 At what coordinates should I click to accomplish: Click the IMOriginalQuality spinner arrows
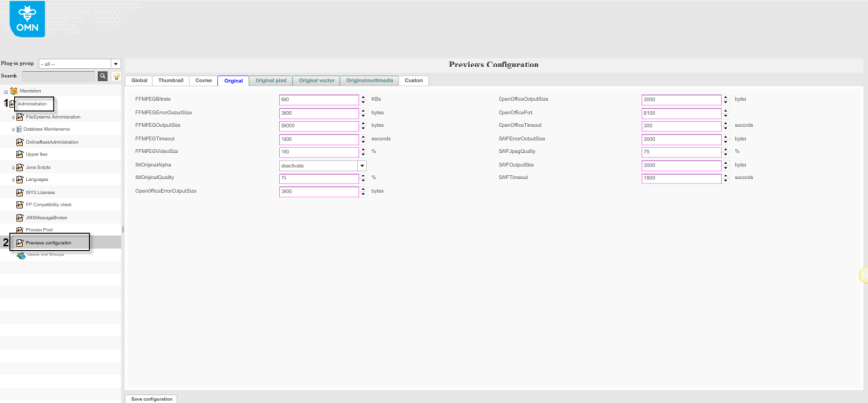point(364,178)
